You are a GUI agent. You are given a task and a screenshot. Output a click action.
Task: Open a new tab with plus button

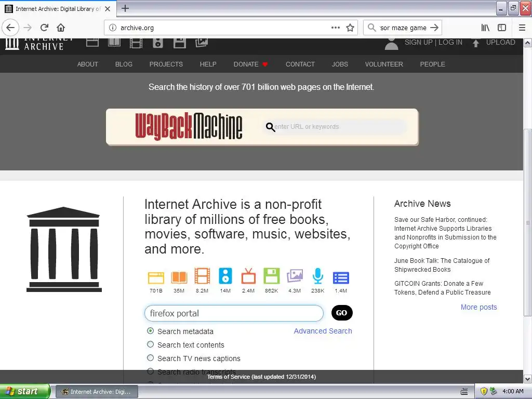tap(125, 8)
